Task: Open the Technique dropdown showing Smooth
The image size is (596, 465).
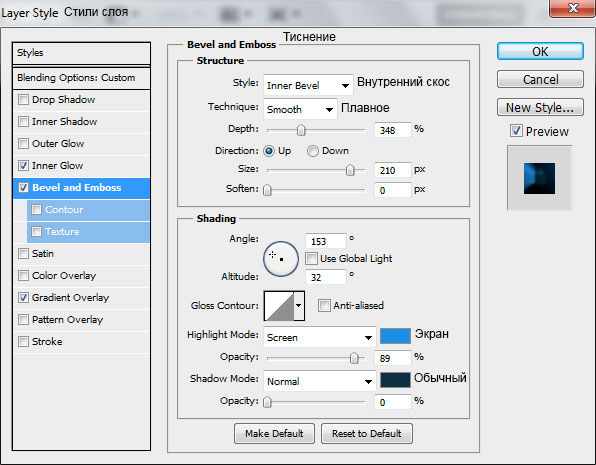Action: [300, 109]
